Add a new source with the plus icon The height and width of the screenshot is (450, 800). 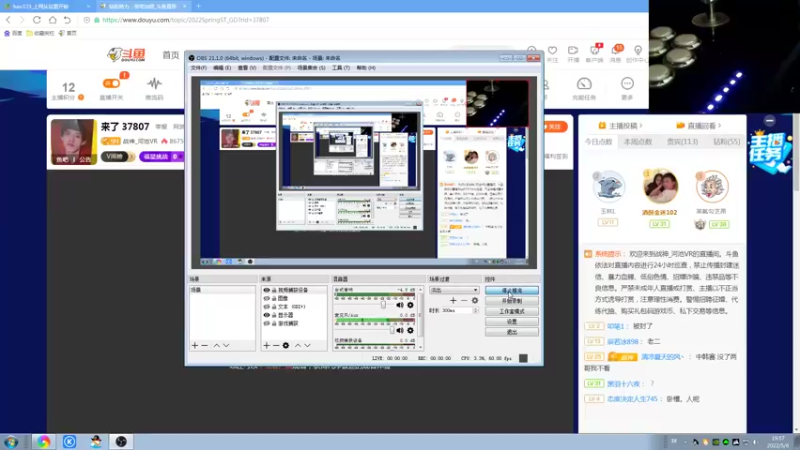(266, 345)
